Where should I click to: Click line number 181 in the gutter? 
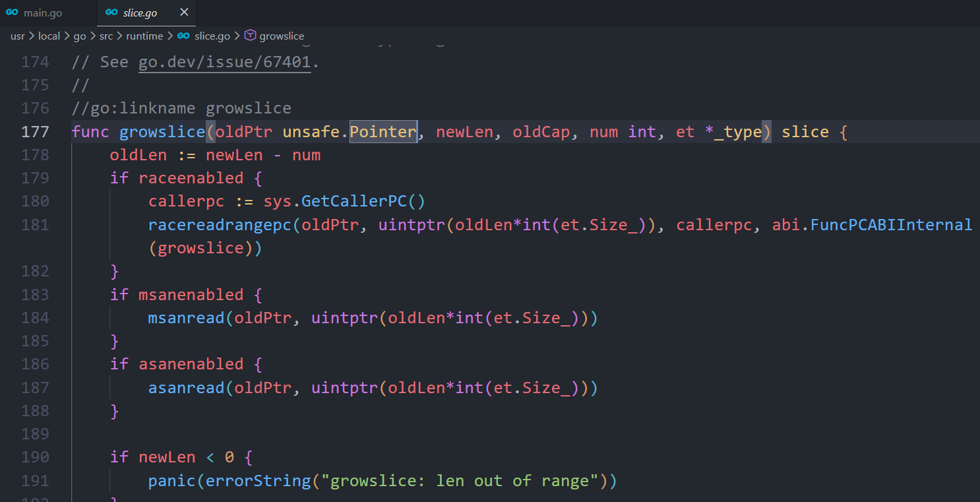coord(36,225)
